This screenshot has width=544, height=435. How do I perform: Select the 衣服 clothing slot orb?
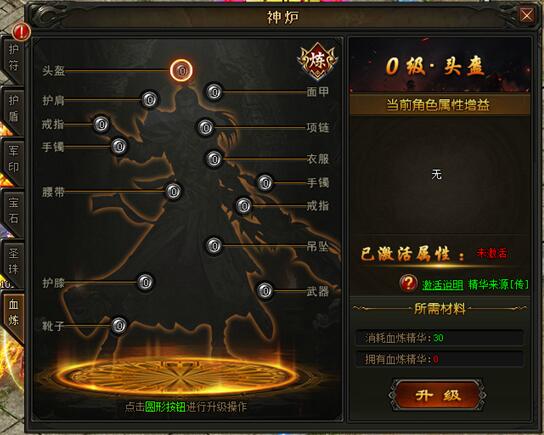point(214,159)
